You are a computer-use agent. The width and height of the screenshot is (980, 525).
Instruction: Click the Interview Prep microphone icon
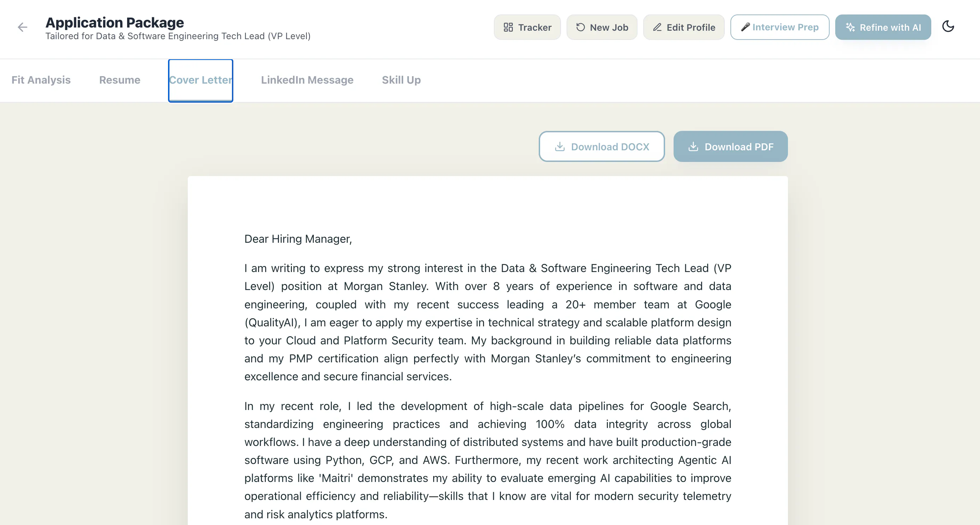(x=745, y=27)
